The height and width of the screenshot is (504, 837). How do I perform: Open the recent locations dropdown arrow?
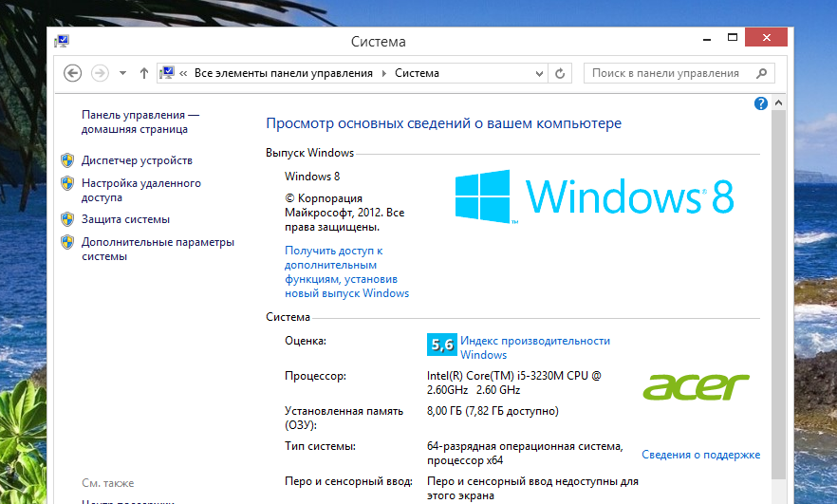click(x=122, y=73)
